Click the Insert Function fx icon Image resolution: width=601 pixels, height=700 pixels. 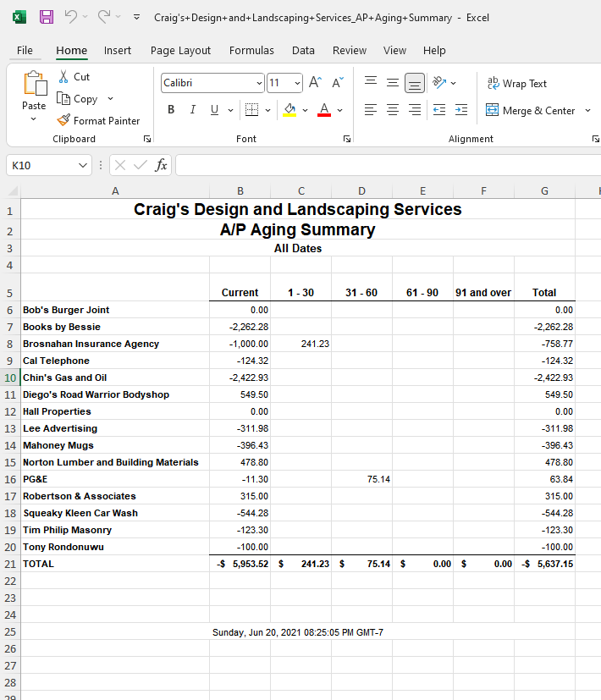coord(161,165)
